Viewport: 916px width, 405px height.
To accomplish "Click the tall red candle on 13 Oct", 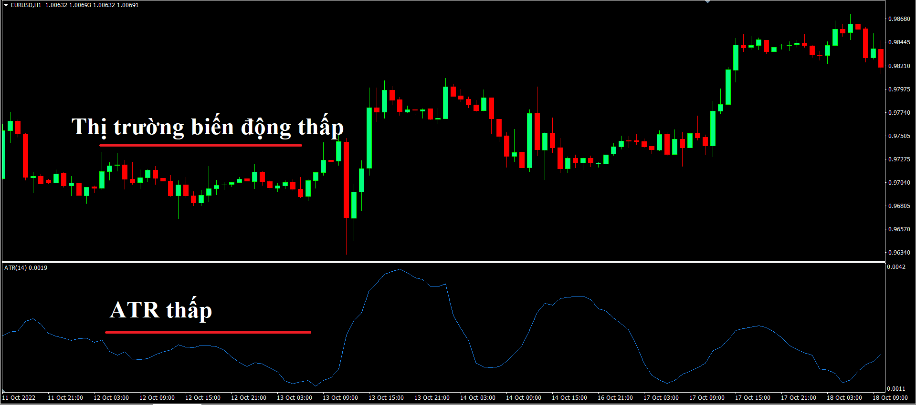I will click(347, 180).
